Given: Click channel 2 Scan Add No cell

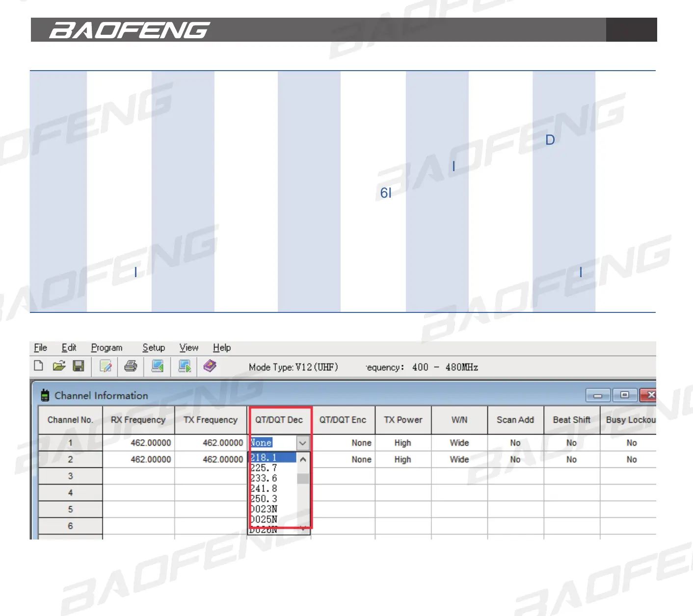Looking at the screenshot, I should pyautogui.click(x=515, y=460).
